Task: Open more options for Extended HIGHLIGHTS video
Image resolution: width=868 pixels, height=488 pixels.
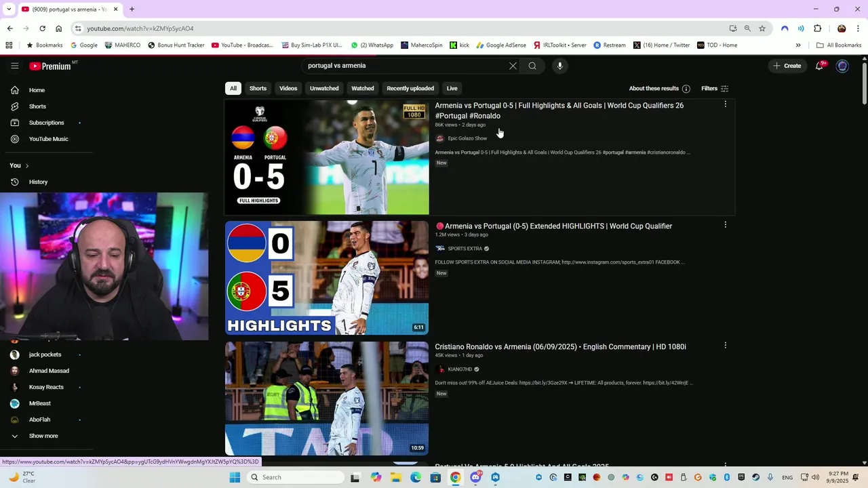Action: pos(725,225)
